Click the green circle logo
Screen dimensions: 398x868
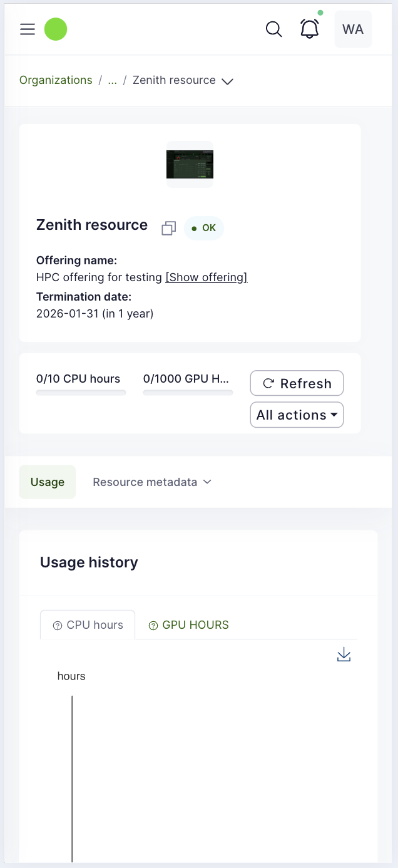point(56,29)
